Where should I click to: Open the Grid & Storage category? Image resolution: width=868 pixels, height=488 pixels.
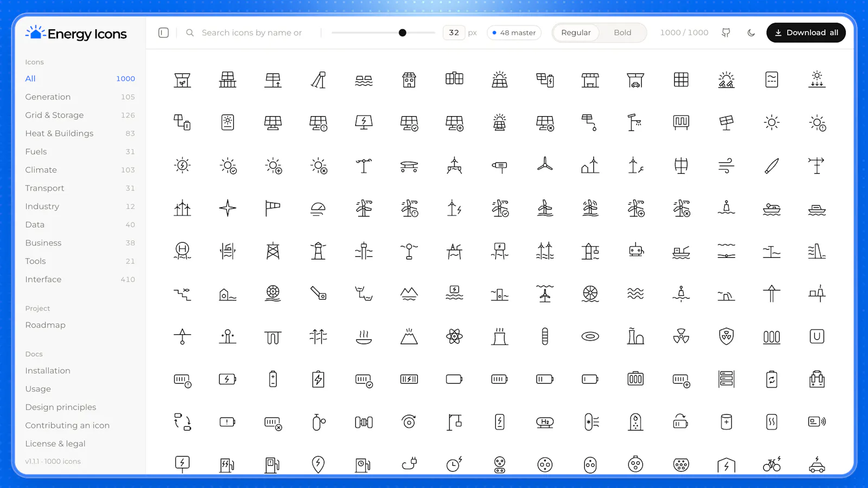pyautogui.click(x=80, y=115)
